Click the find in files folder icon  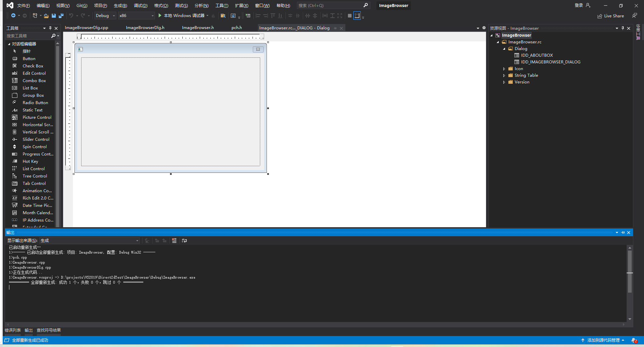click(x=223, y=16)
